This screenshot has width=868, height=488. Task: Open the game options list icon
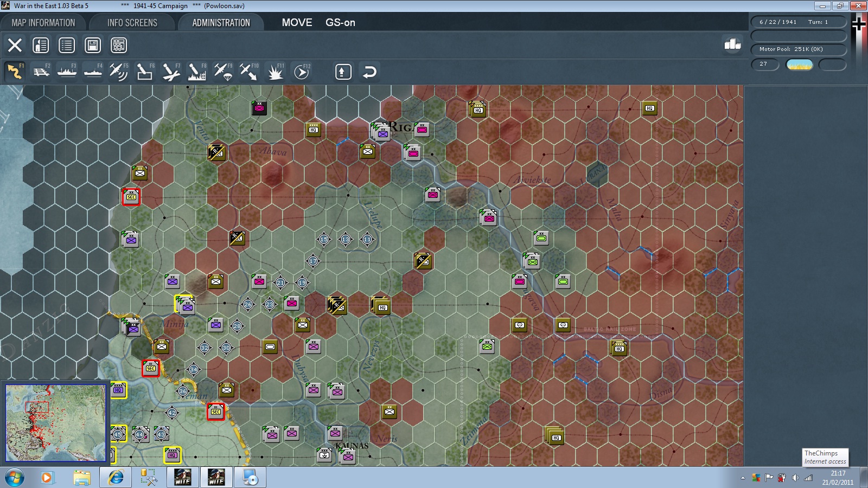(67, 45)
